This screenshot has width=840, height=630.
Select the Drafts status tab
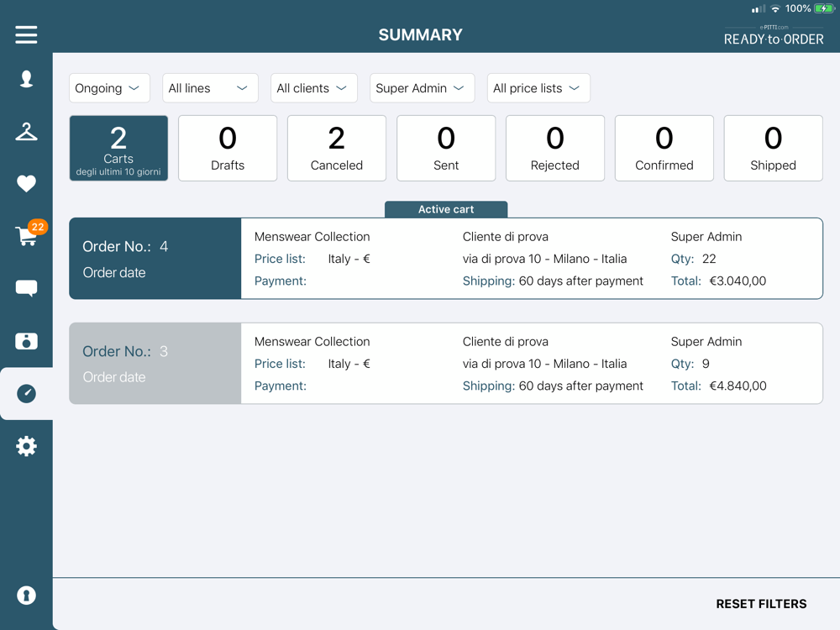[228, 148]
